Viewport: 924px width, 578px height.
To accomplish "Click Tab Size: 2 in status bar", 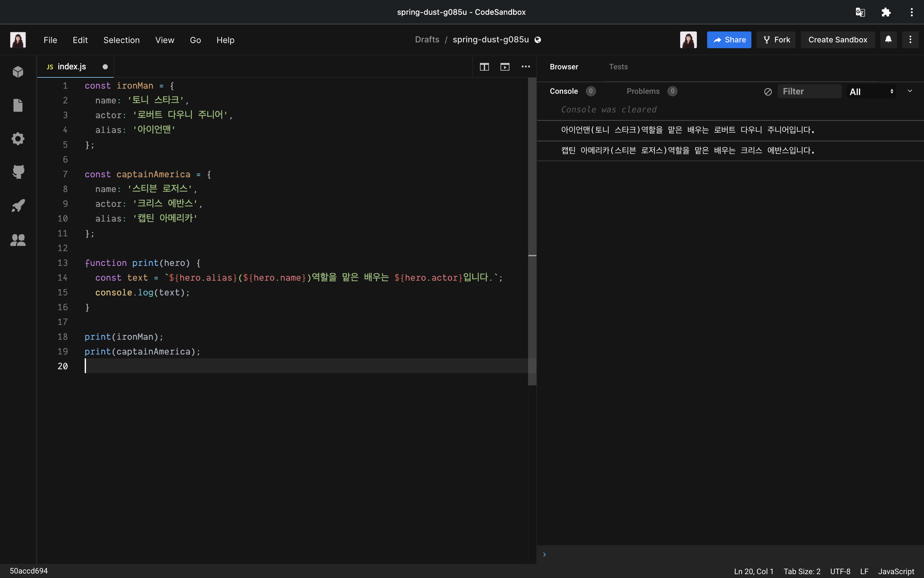I will 802,572.
